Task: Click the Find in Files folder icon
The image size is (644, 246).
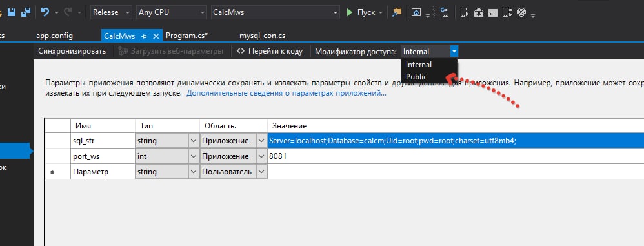Action: [397, 12]
